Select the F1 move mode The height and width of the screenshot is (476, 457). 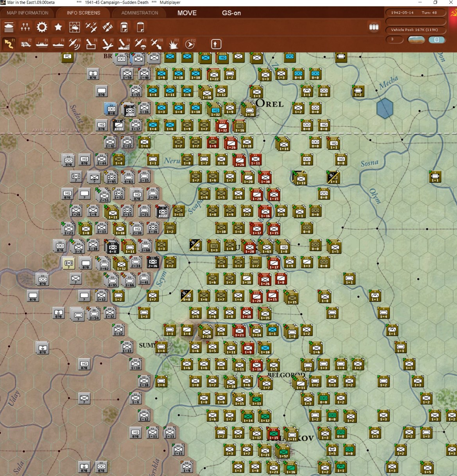(9, 44)
